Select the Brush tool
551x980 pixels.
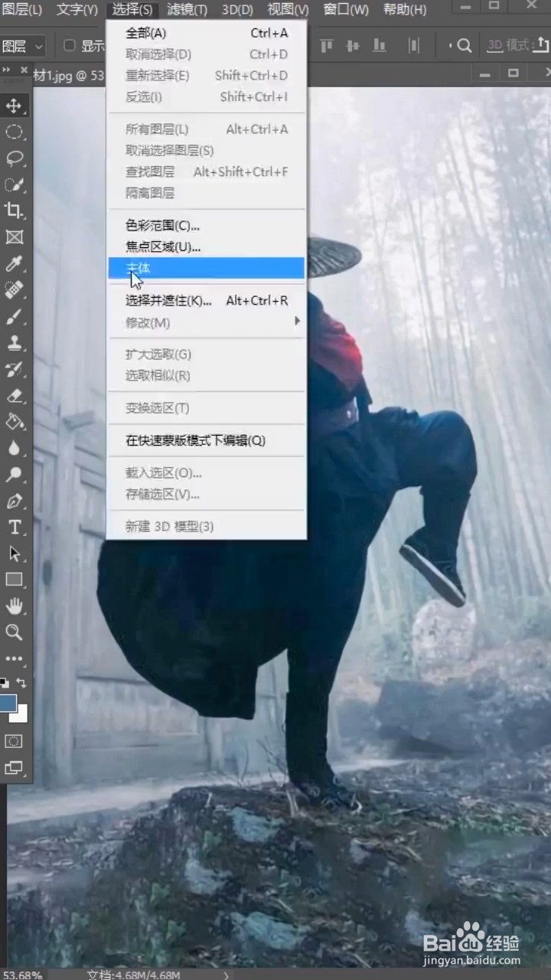[15, 316]
